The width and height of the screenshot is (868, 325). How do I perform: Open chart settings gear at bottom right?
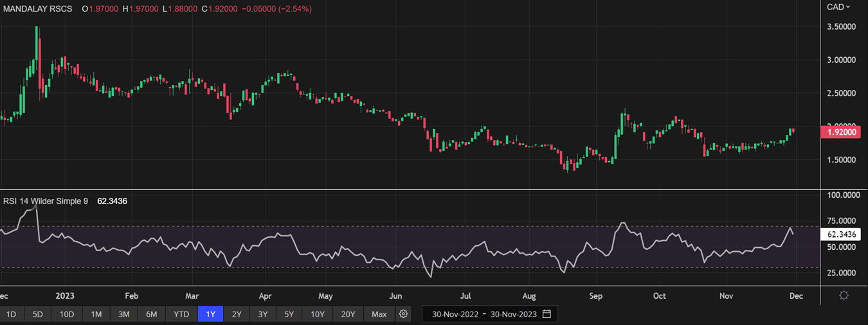click(x=844, y=295)
